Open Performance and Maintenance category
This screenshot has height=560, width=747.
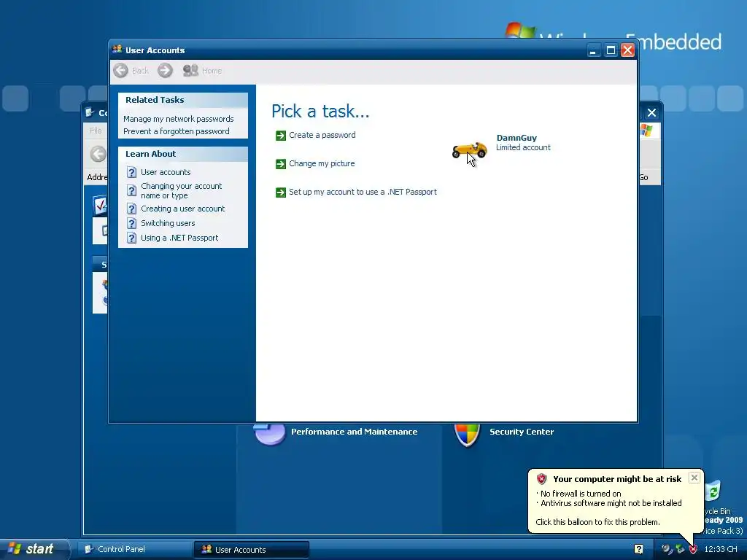pos(354,432)
